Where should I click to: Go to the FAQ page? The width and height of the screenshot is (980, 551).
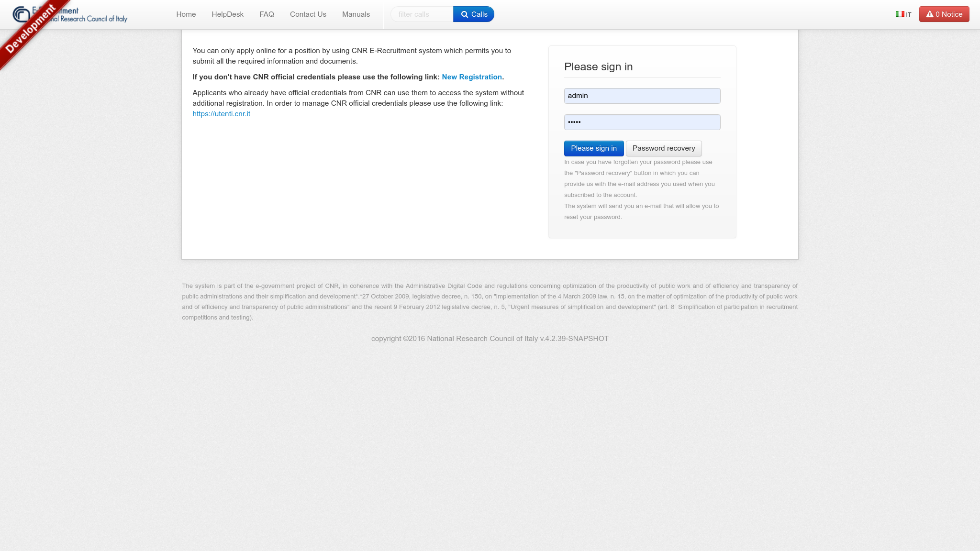[x=267, y=14]
